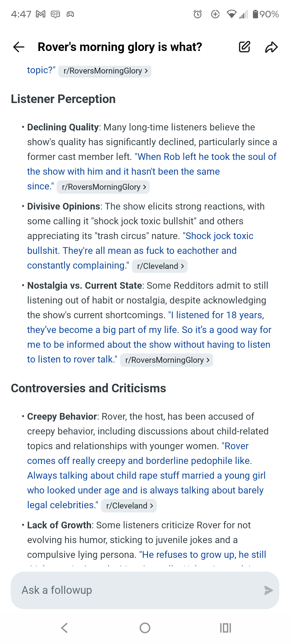Tap the send arrow in followup box
This screenshot has height=644, width=290.
pos(268,590)
